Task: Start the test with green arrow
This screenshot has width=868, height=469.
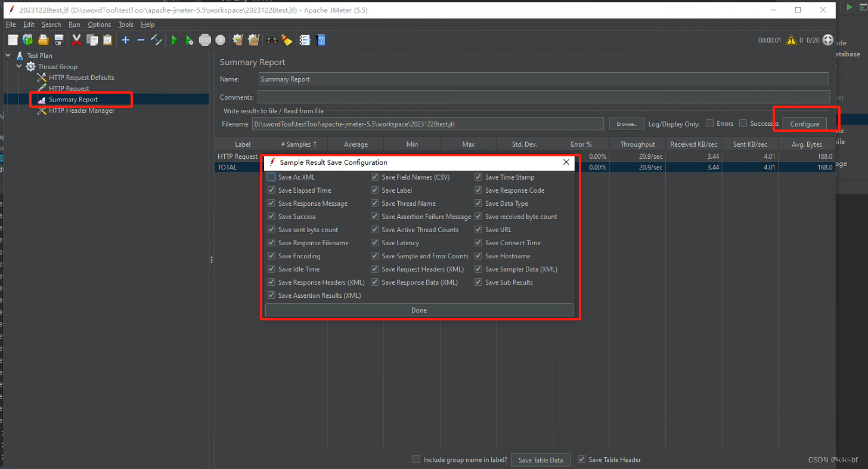Action: pos(174,40)
